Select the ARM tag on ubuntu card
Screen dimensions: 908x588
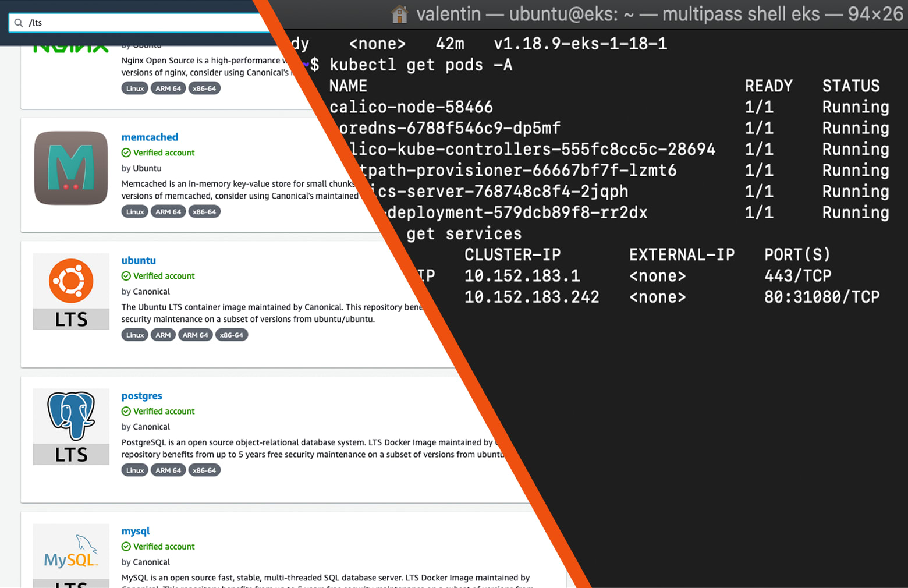tap(163, 335)
